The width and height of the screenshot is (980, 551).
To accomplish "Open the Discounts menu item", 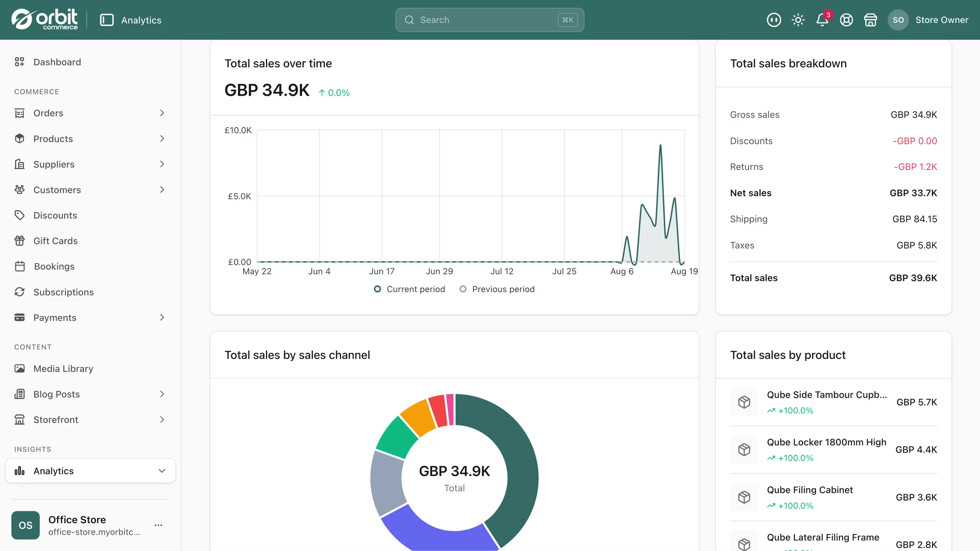I will click(55, 215).
